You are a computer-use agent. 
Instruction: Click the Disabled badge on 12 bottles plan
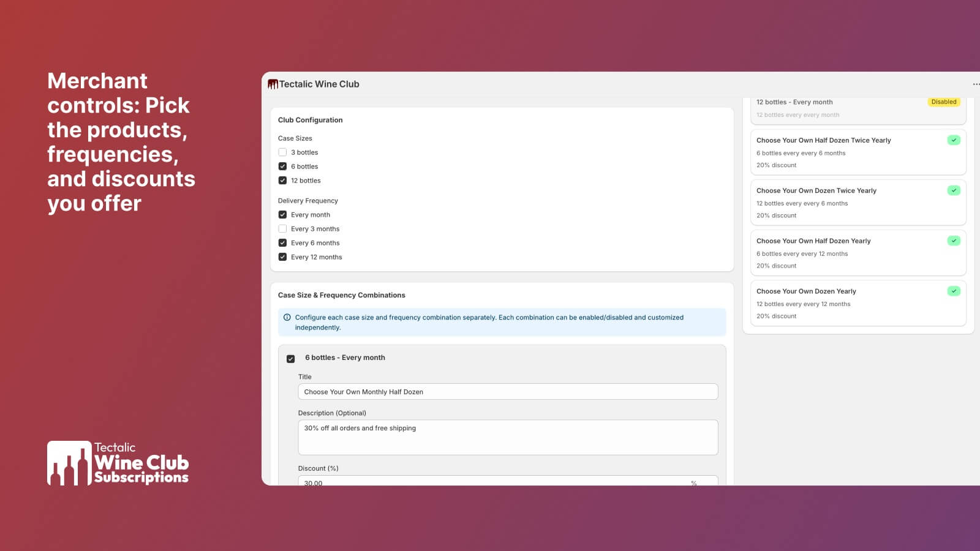(x=943, y=102)
